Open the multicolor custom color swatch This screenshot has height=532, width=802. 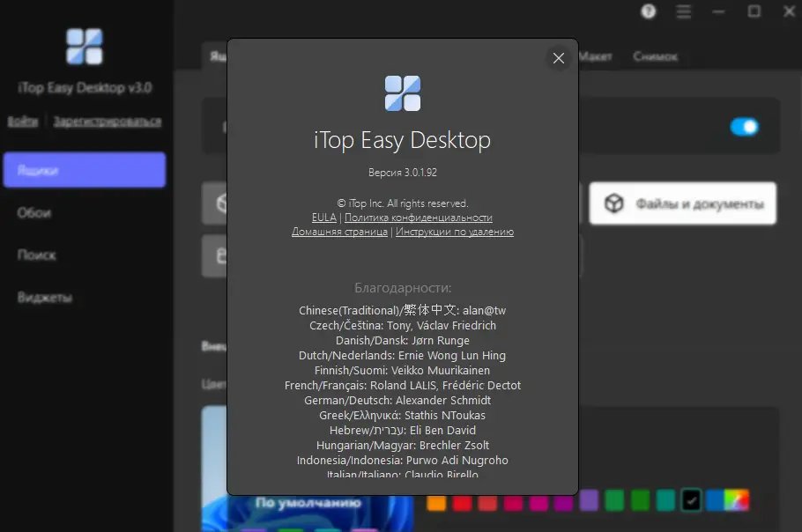tap(737, 501)
